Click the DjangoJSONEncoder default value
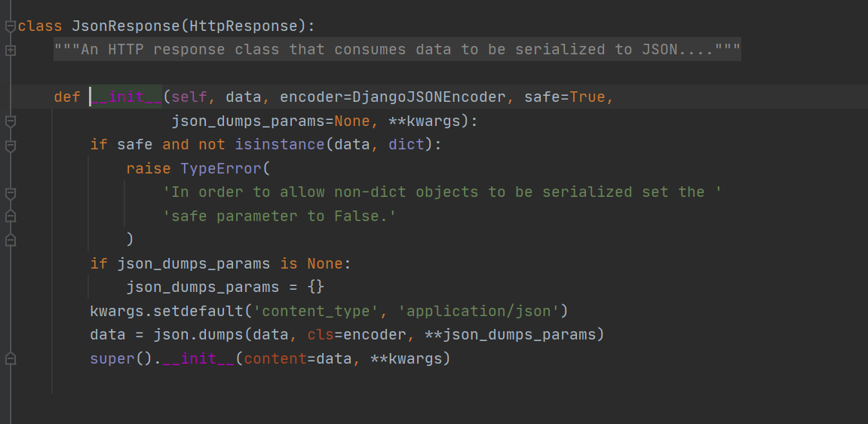 429,97
